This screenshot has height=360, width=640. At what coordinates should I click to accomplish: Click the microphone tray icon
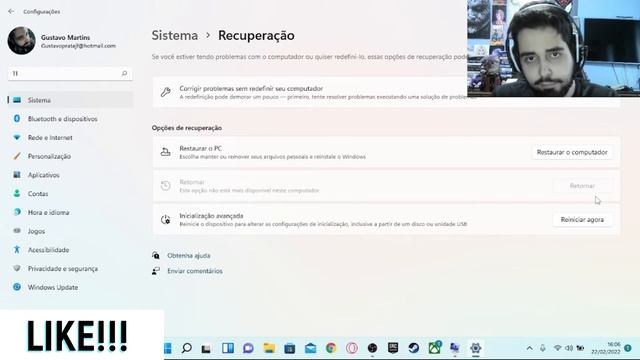click(x=543, y=348)
